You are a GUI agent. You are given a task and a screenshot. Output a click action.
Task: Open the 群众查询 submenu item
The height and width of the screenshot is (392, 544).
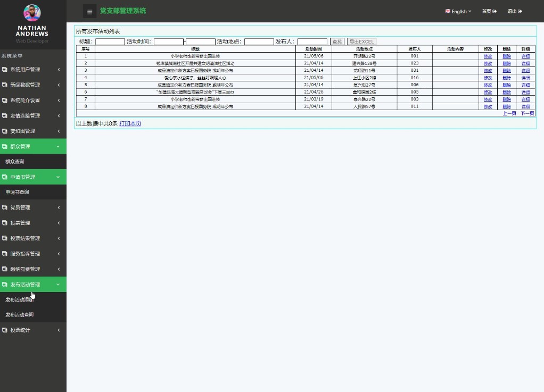click(x=15, y=161)
